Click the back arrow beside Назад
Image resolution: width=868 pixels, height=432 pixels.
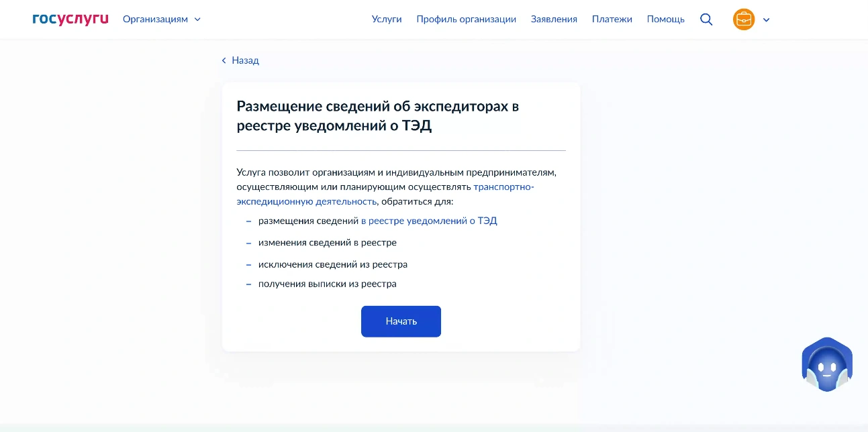click(x=224, y=60)
